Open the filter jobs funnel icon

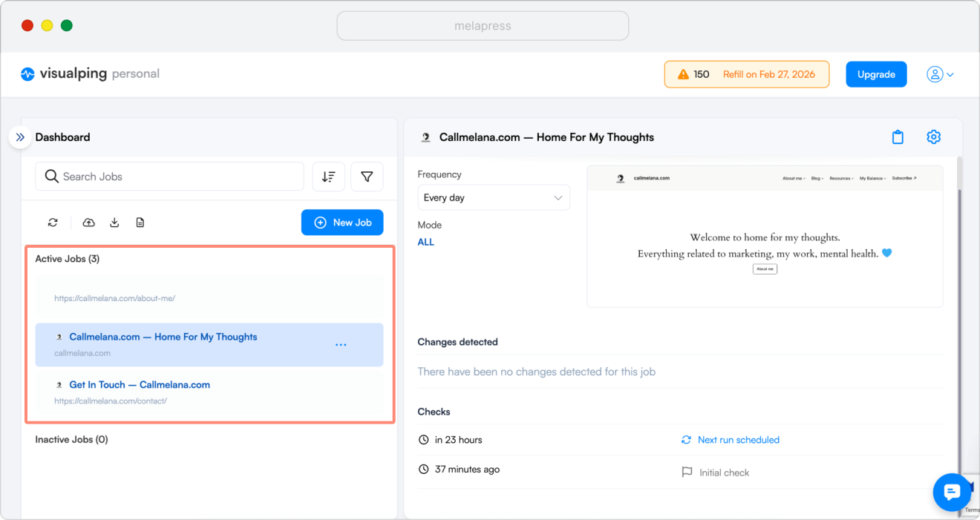click(x=367, y=177)
